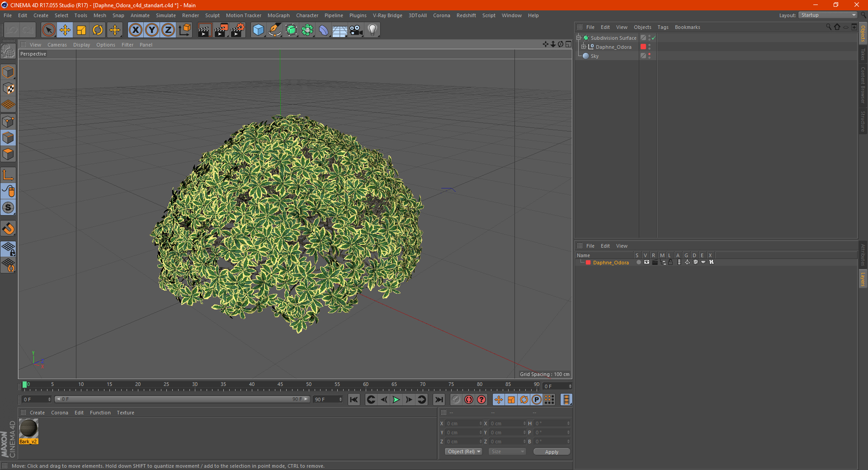Image resolution: width=868 pixels, height=470 pixels.
Task: Add Subdivision Surface generator icon
Action: pos(291,30)
